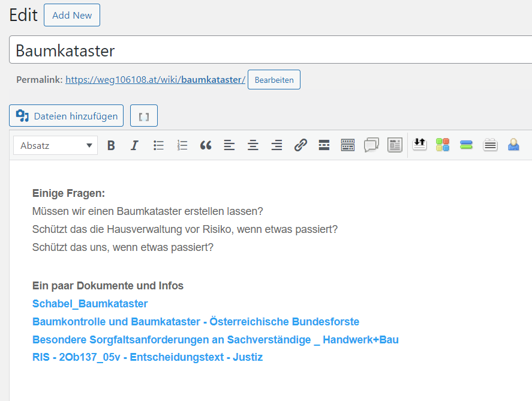Open the baumkataster permalink URL

click(155, 80)
